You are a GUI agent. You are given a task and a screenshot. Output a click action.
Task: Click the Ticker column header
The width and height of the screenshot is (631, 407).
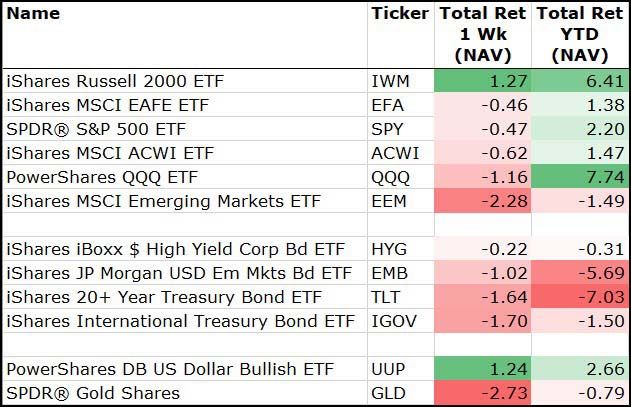coord(399,14)
